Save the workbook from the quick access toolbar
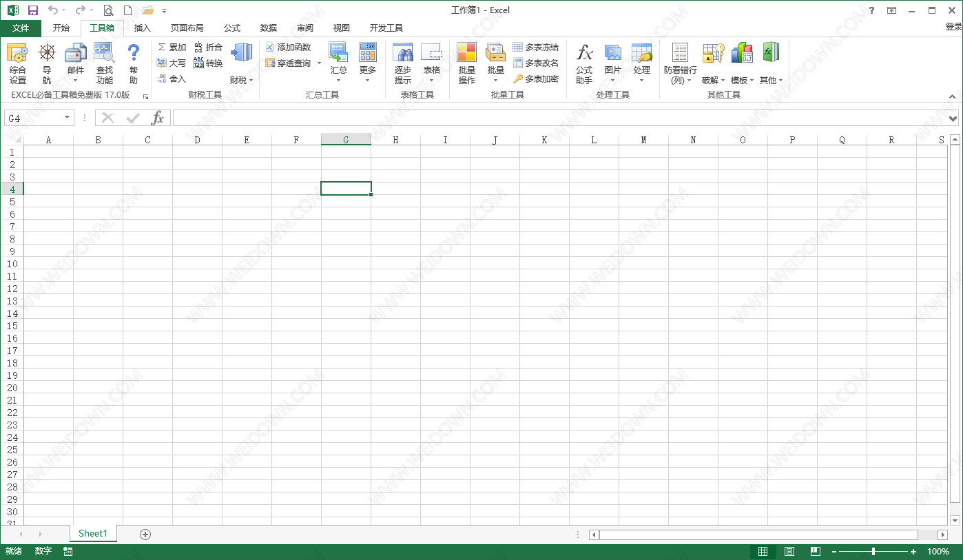 pos(33,10)
